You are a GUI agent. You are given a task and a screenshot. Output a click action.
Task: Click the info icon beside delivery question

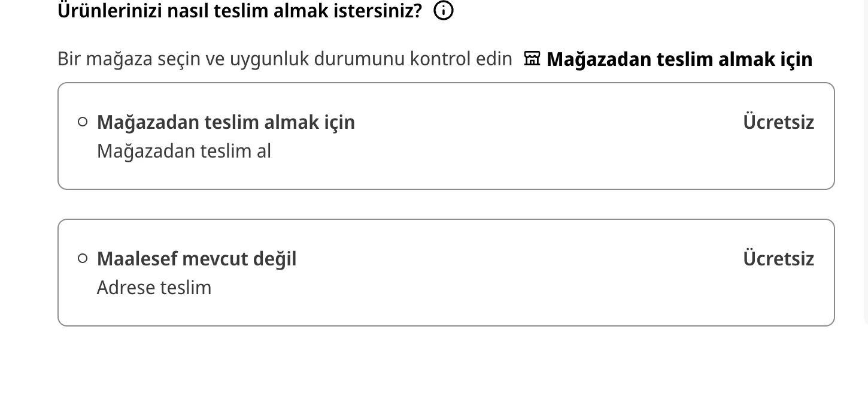click(443, 10)
